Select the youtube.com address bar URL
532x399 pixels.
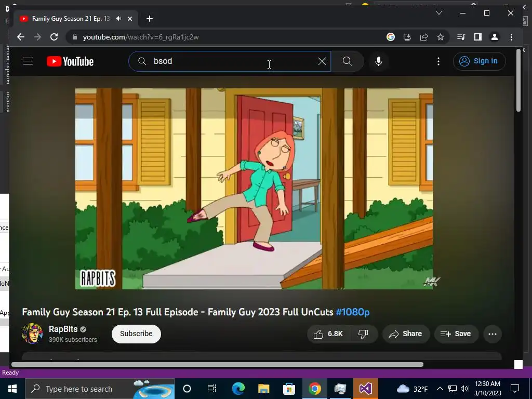click(141, 37)
